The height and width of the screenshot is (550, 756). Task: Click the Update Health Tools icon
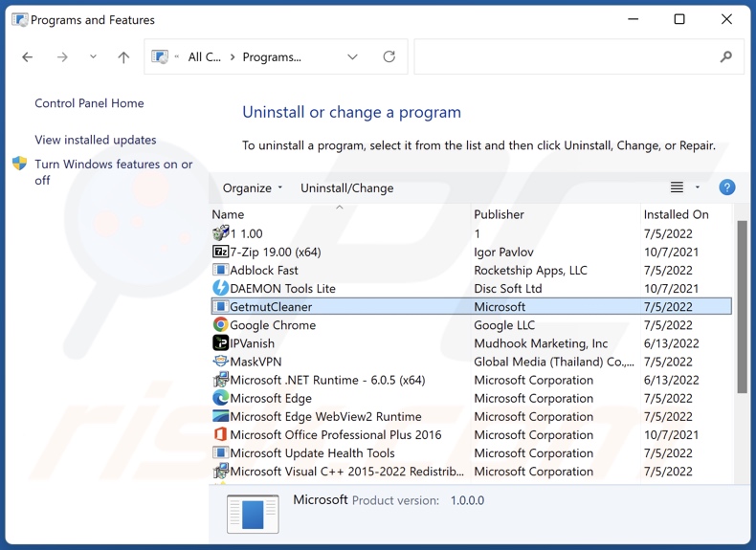[x=220, y=453]
